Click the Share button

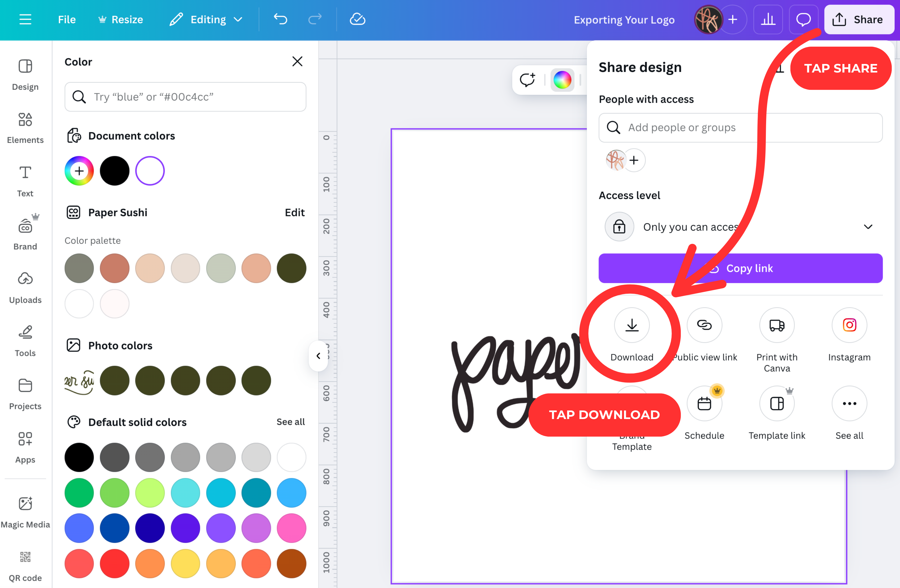point(859,20)
